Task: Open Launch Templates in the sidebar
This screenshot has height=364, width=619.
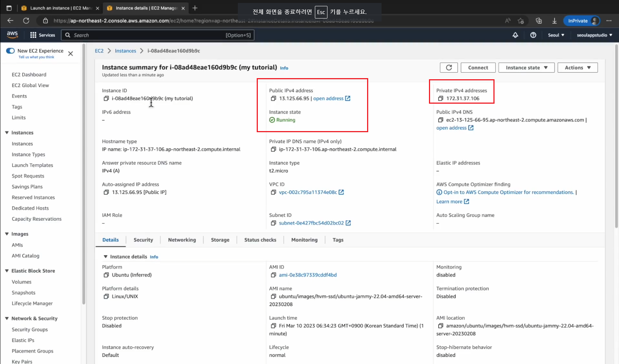Action: point(32,165)
